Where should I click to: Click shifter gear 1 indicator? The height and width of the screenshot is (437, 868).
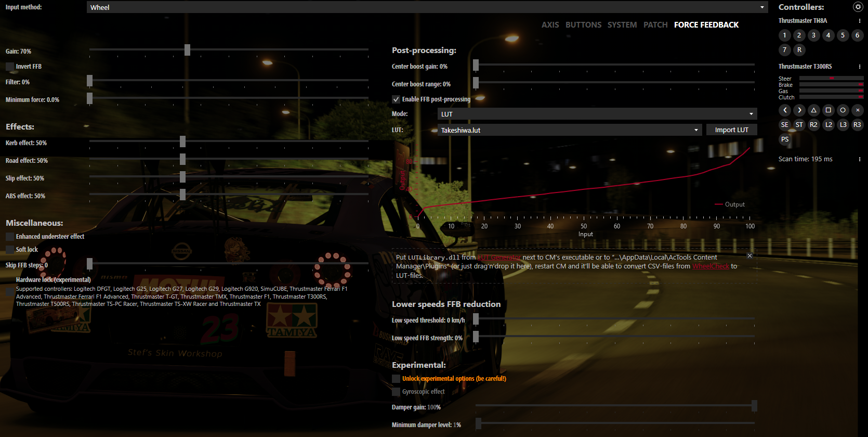(x=785, y=35)
